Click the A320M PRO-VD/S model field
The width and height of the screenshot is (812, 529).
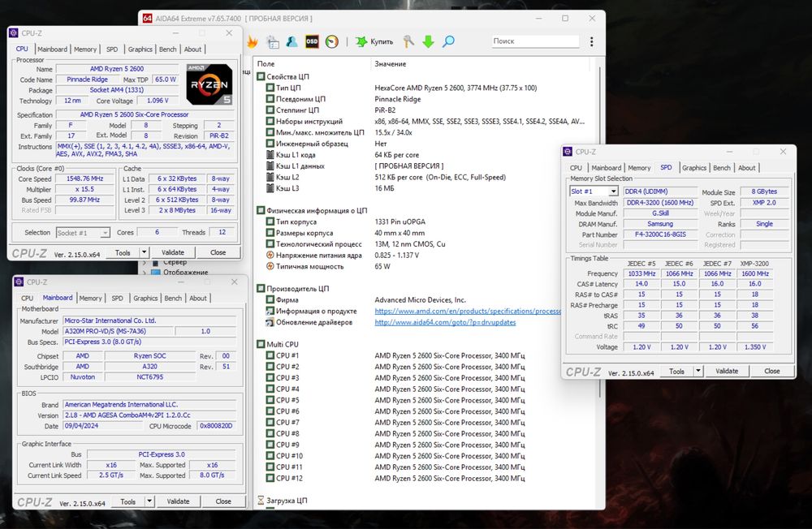coord(118,331)
